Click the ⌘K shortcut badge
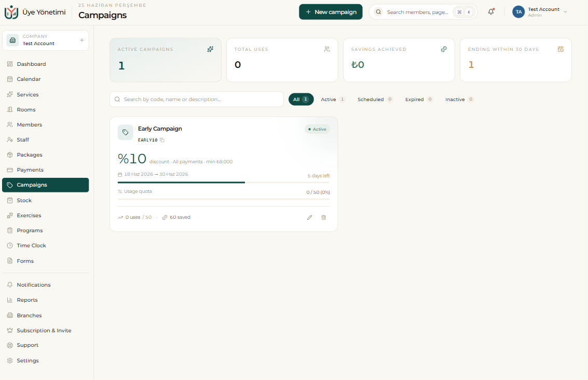 coord(464,12)
